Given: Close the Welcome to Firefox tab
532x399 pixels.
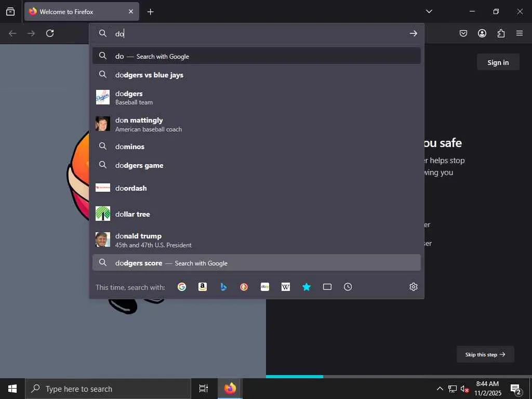Looking at the screenshot, I should pyautogui.click(x=130, y=11).
